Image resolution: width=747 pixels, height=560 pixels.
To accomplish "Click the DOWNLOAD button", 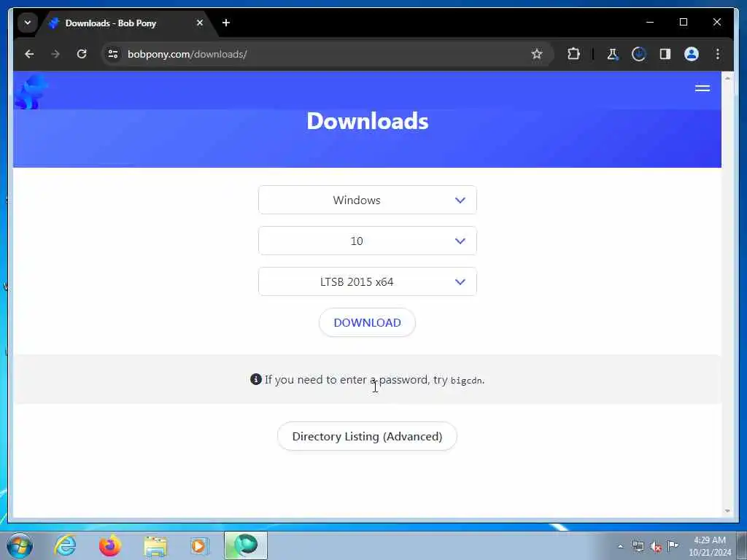I will (368, 322).
